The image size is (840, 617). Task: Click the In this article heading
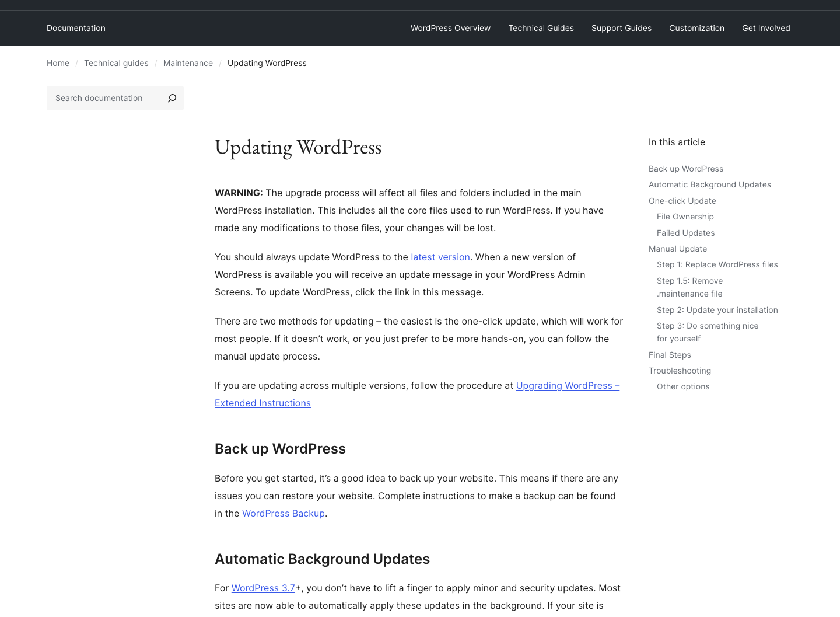coord(677,142)
